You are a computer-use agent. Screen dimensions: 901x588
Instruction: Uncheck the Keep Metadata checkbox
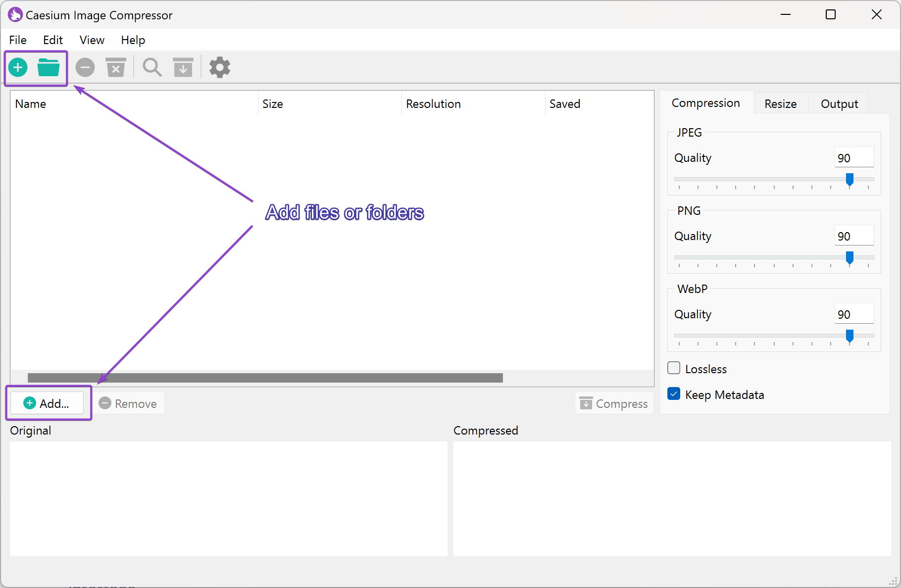[674, 394]
